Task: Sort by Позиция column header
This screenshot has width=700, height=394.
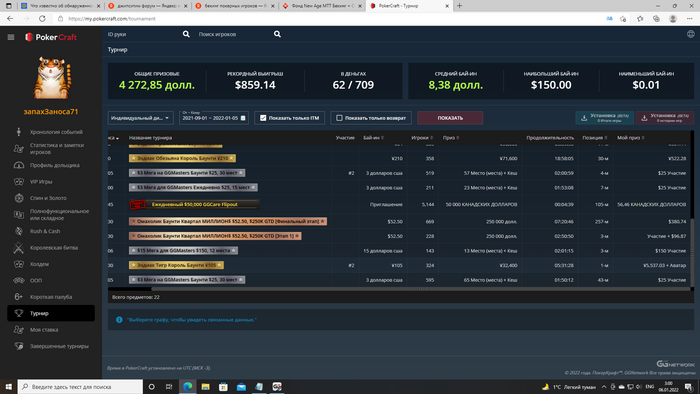Action: coord(595,138)
